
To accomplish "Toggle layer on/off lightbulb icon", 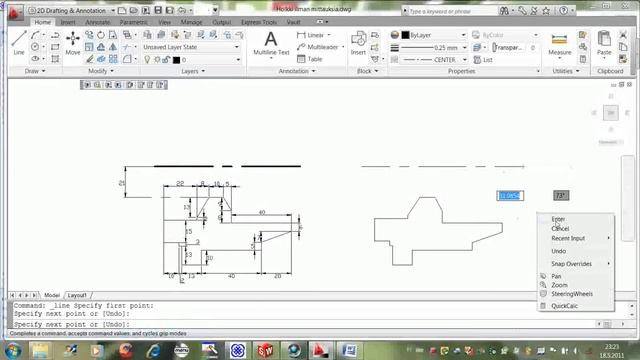I will click(x=147, y=60).
